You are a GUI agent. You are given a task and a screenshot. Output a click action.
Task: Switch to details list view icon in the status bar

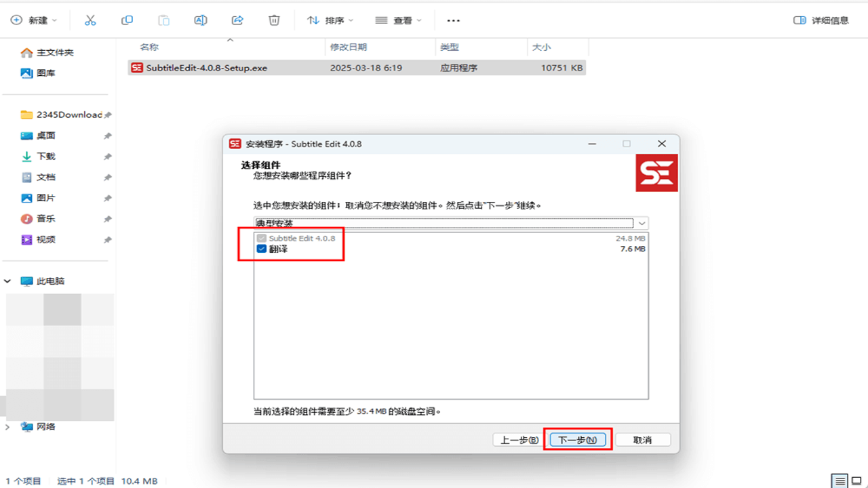click(840, 481)
